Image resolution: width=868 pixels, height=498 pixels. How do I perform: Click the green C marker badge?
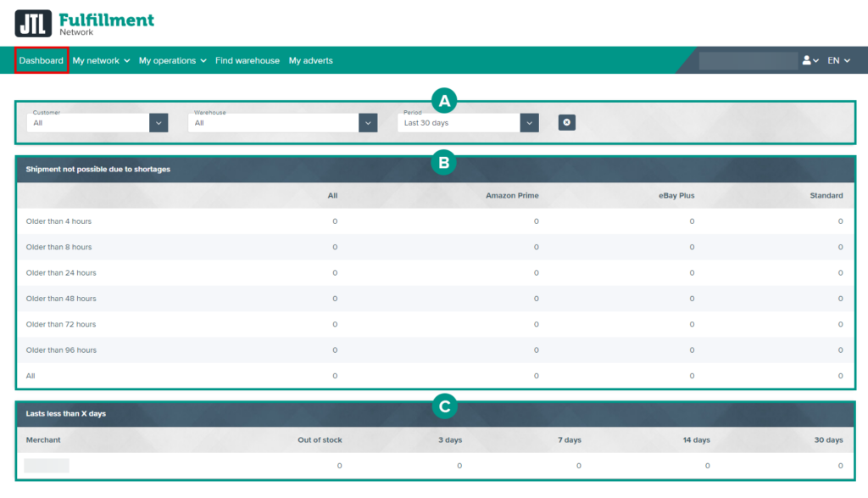tap(443, 407)
